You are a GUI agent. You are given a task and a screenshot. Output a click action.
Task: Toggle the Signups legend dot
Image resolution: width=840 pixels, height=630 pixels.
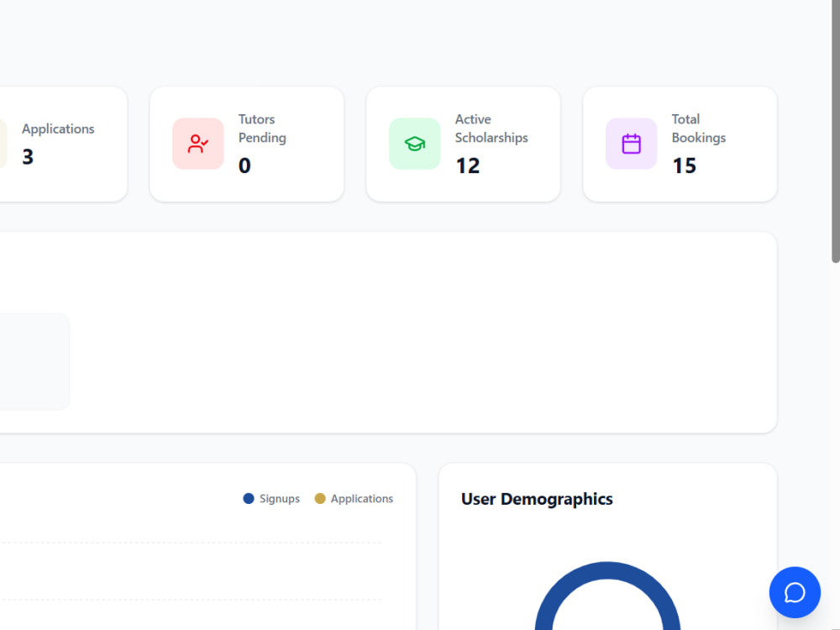pos(249,498)
